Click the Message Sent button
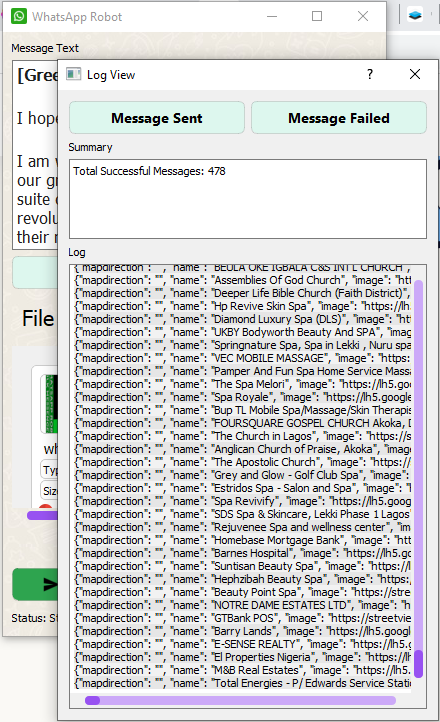This screenshot has width=440, height=722. coord(156,118)
